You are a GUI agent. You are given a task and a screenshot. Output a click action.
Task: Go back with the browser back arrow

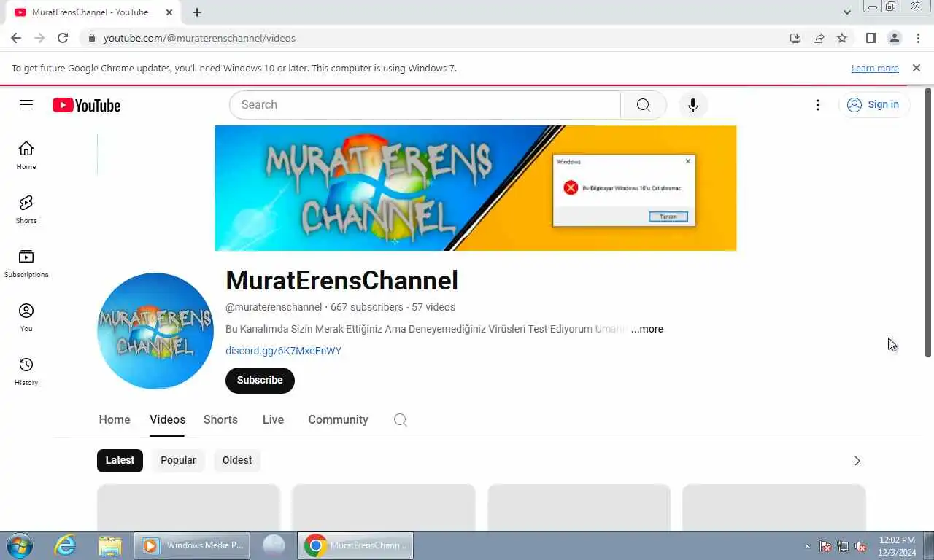coord(16,38)
